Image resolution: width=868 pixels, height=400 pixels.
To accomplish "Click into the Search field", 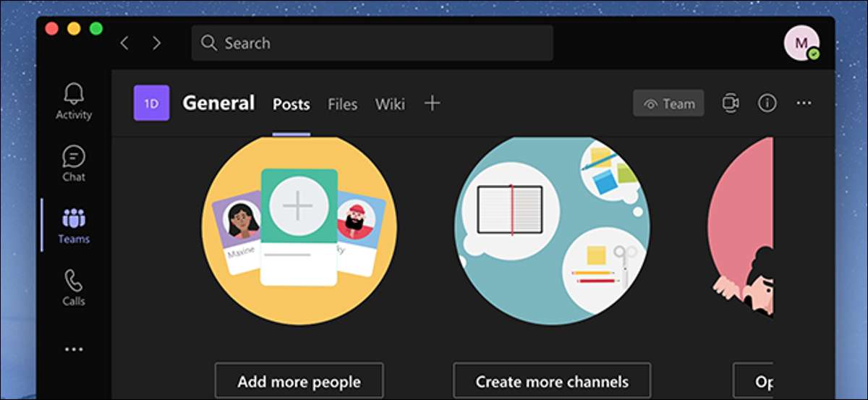I will pyautogui.click(x=373, y=43).
